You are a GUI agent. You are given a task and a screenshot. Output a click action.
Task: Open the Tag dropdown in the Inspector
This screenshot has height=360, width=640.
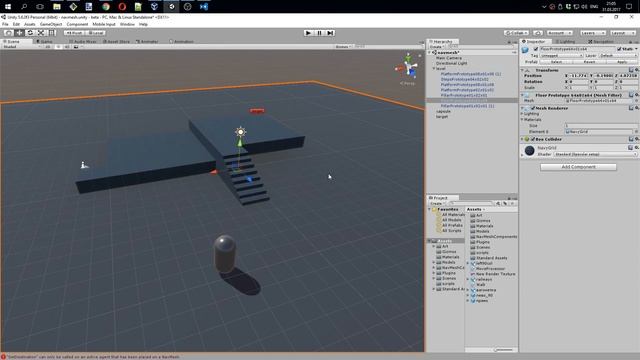click(561, 56)
